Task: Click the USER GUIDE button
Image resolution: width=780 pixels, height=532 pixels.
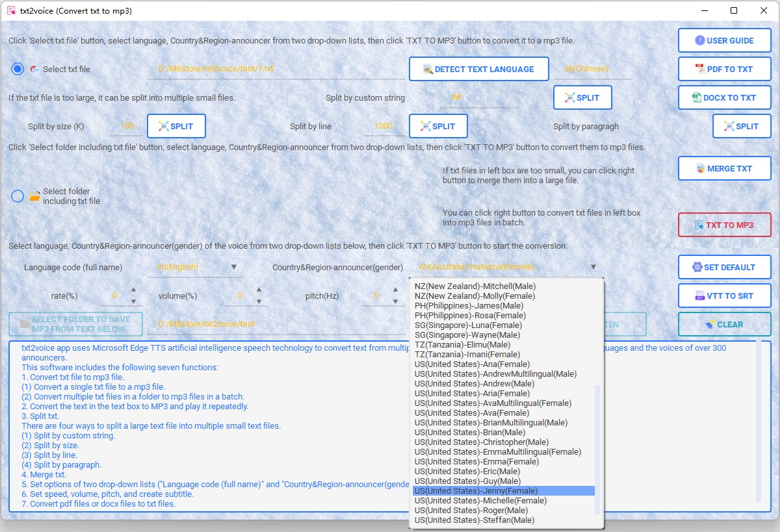Action: (725, 40)
